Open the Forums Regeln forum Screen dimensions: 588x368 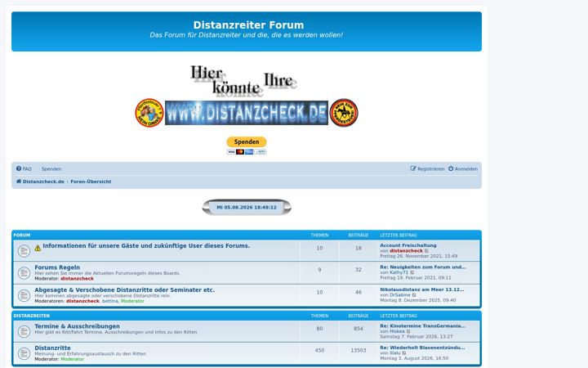coord(57,267)
